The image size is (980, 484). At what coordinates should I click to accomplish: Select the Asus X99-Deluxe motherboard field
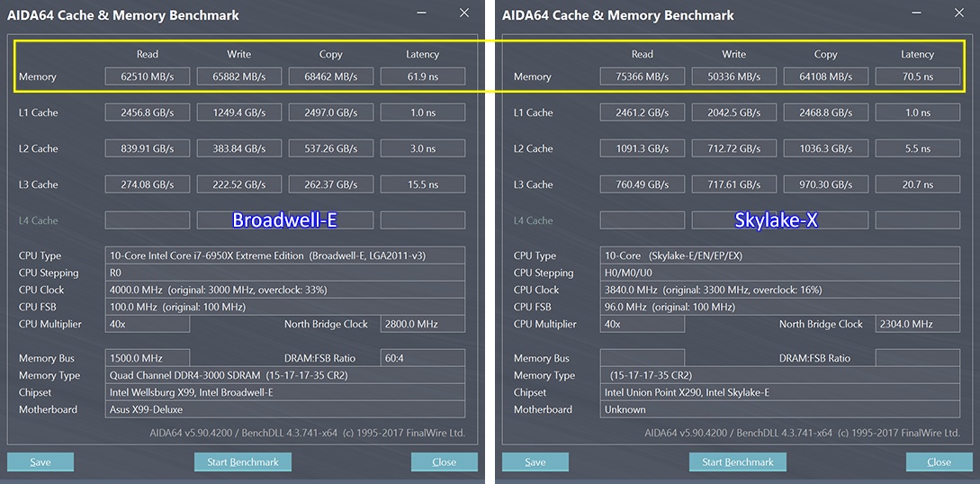pos(285,409)
